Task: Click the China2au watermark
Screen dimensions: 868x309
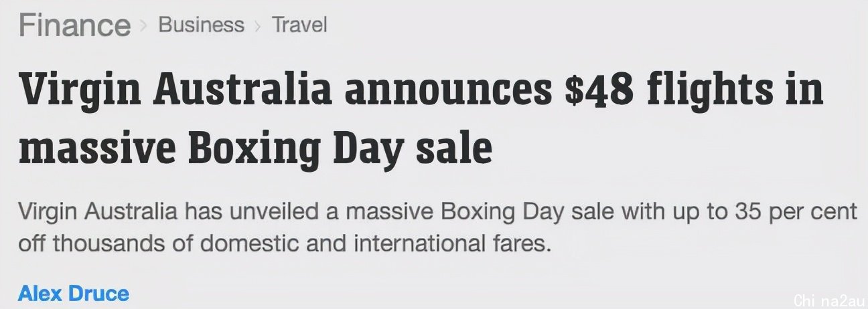Action: (x=828, y=298)
